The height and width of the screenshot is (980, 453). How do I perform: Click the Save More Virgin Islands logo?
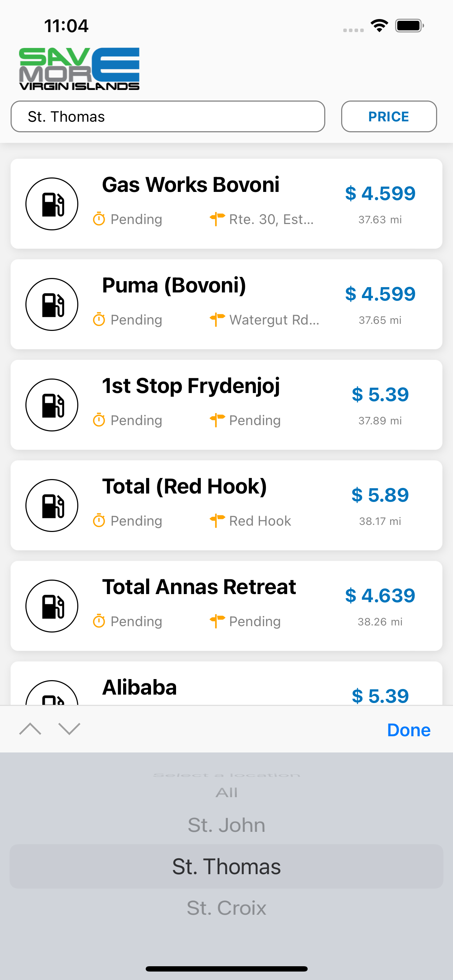[79, 69]
